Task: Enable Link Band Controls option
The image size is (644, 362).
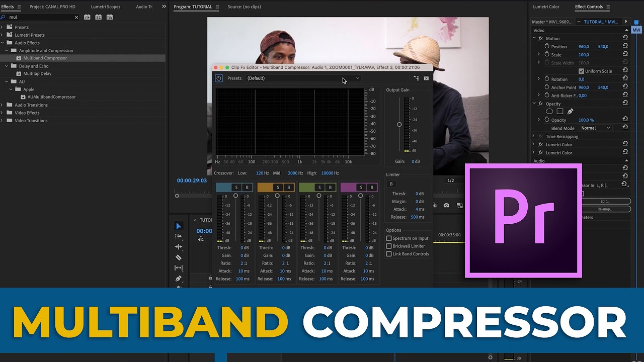Action: 389,254
